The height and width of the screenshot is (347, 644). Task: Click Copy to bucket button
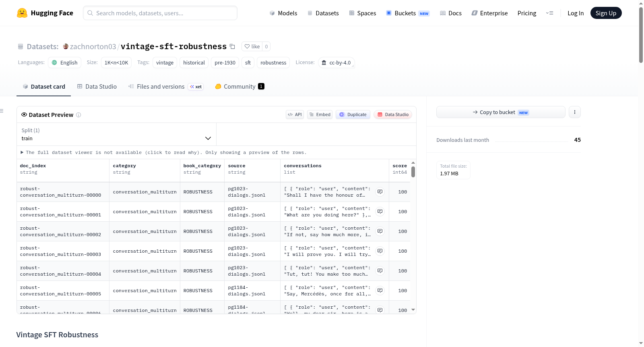(501, 112)
